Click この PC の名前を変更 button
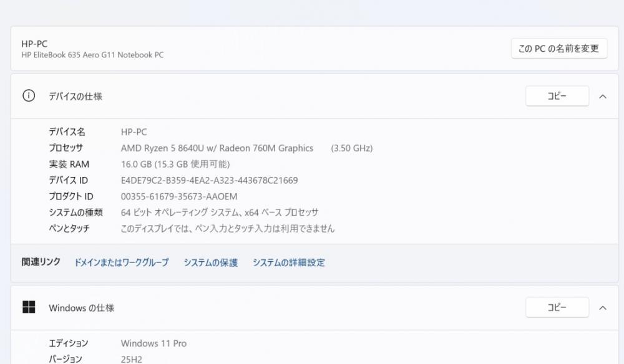The height and width of the screenshot is (364, 624). pyautogui.click(x=559, y=49)
